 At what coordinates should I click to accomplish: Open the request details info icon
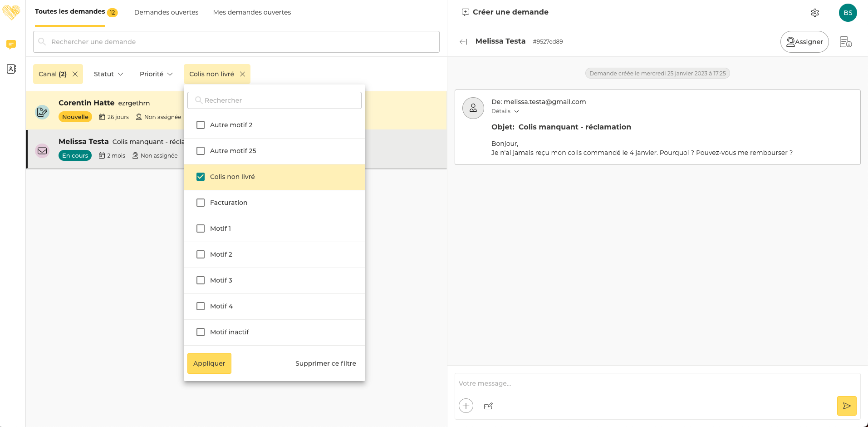846,42
